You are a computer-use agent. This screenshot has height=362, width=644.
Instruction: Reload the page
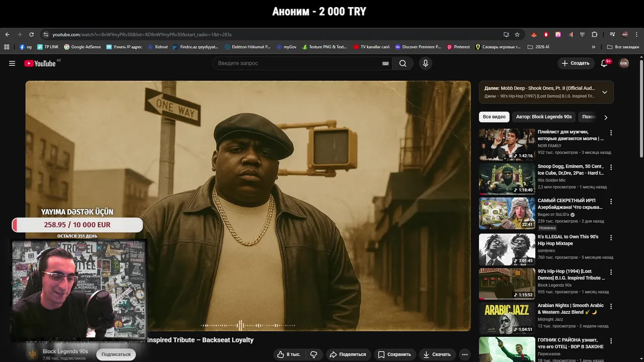tap(31, 34)
